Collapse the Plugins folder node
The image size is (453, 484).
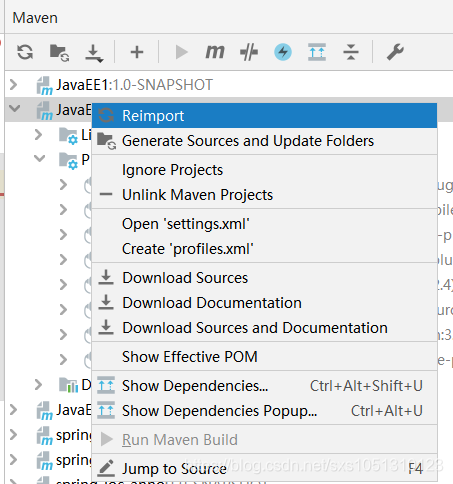pos(40,158)
